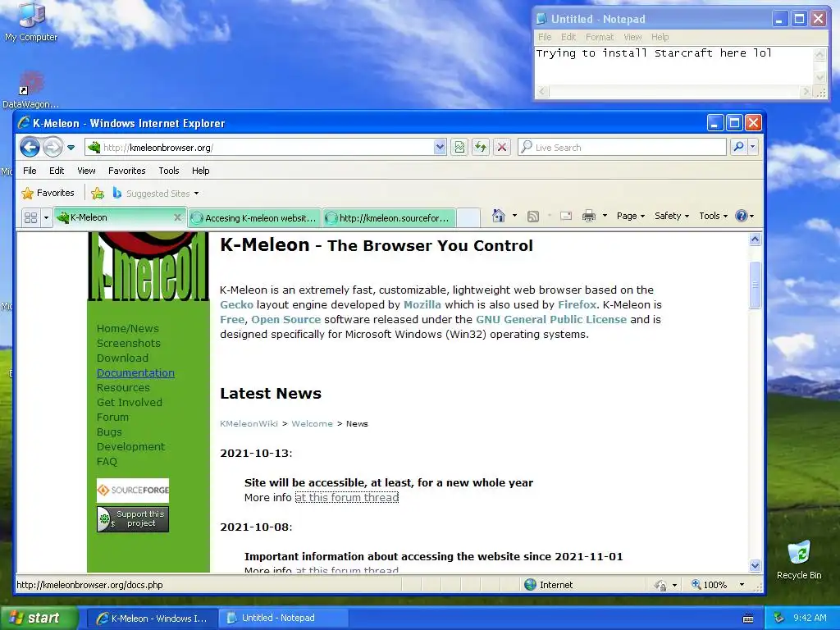Click the RSS feeds icon
This screenshot has width=840, height=630.
click(533, 216)
